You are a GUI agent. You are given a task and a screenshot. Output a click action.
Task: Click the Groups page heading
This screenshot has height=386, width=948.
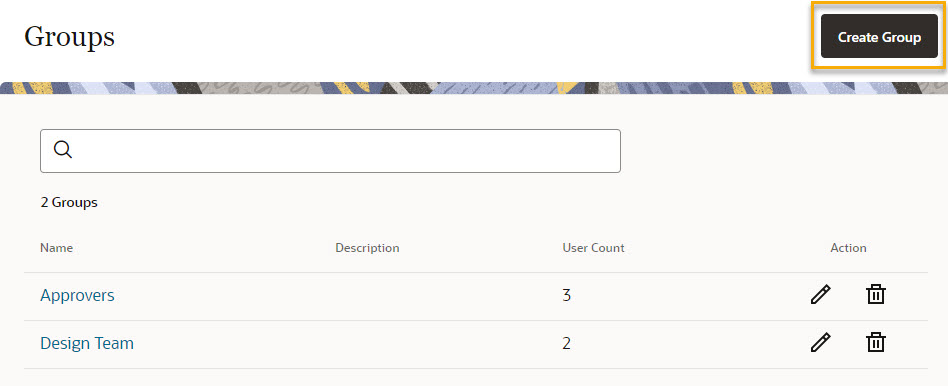(x=70, y=37)
